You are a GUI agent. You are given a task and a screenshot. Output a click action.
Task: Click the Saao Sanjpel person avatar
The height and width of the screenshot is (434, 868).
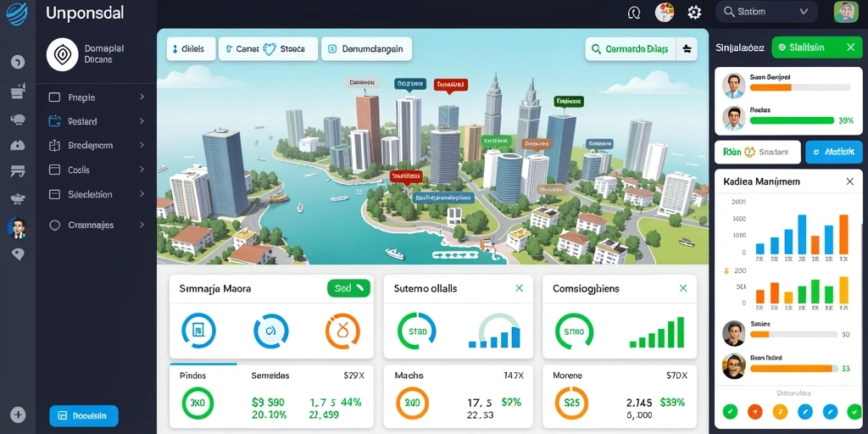pos(734,86)
